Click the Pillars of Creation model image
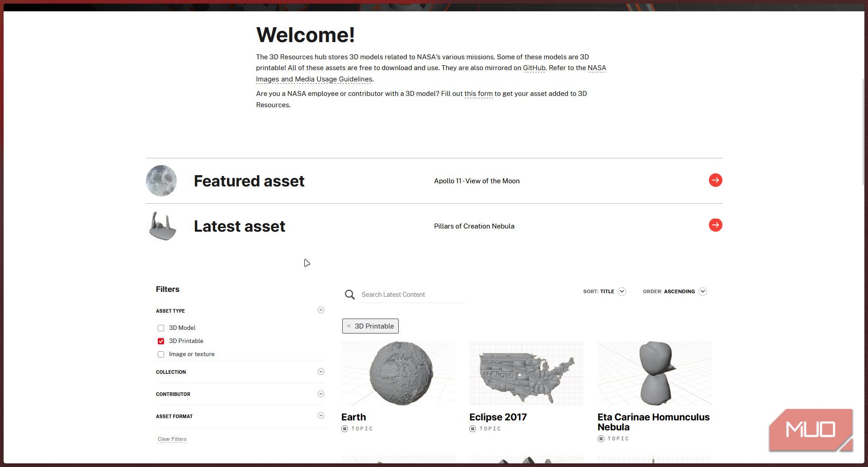868x467 pixels. [x=162, y=226]
